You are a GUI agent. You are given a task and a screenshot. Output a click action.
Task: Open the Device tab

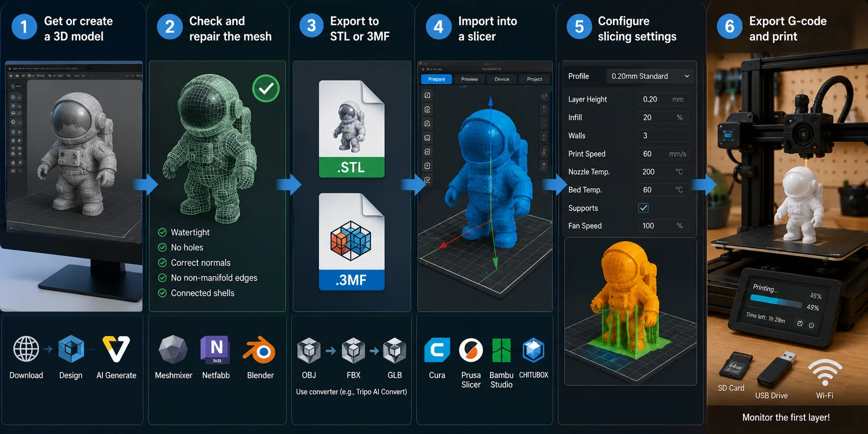[x=502, y=79]
